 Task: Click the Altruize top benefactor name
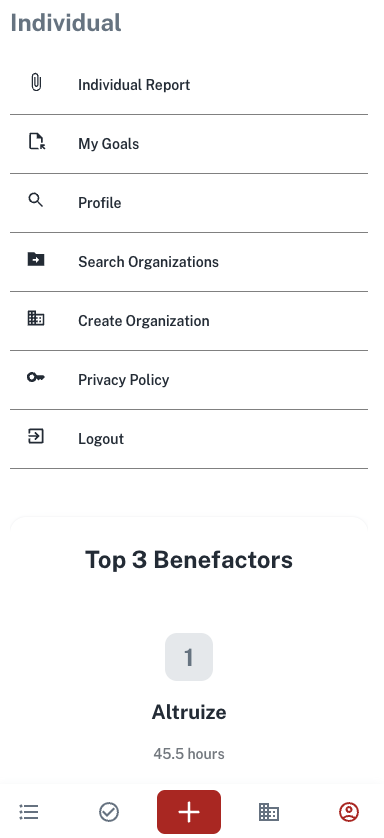click(189, 712)
